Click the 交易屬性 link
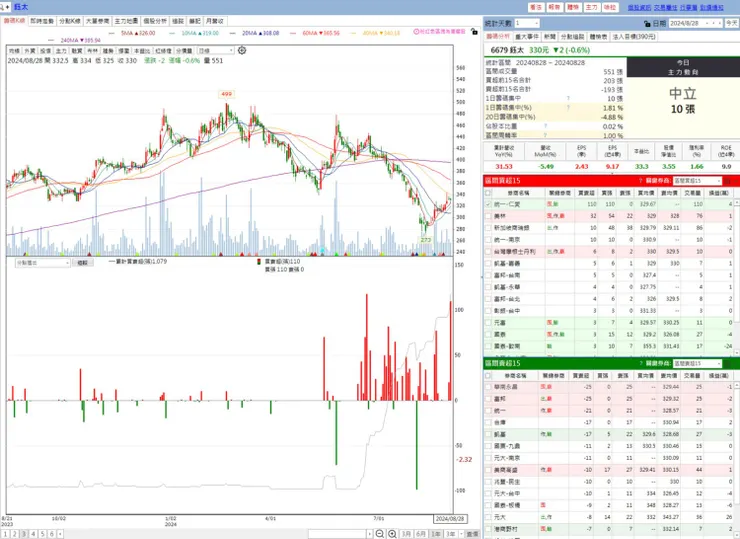This screenshot has width=740, height=539. coord(665,8)
